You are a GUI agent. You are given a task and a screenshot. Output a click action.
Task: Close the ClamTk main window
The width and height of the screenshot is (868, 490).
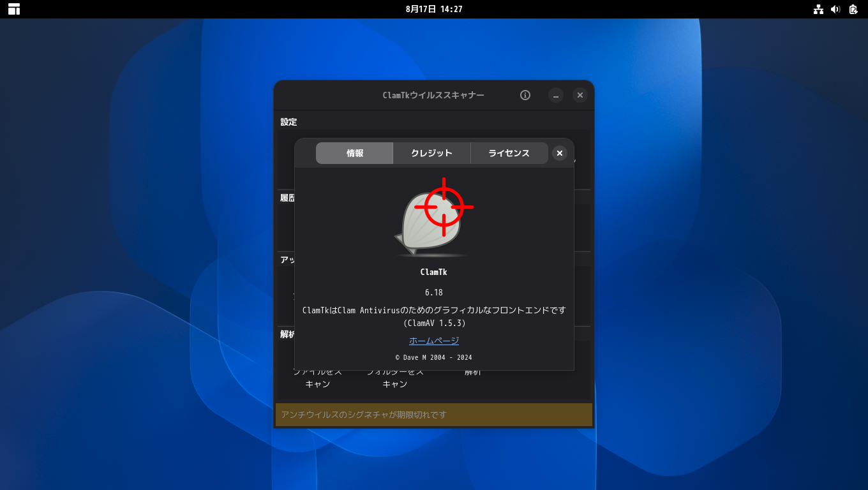(580, 95)
